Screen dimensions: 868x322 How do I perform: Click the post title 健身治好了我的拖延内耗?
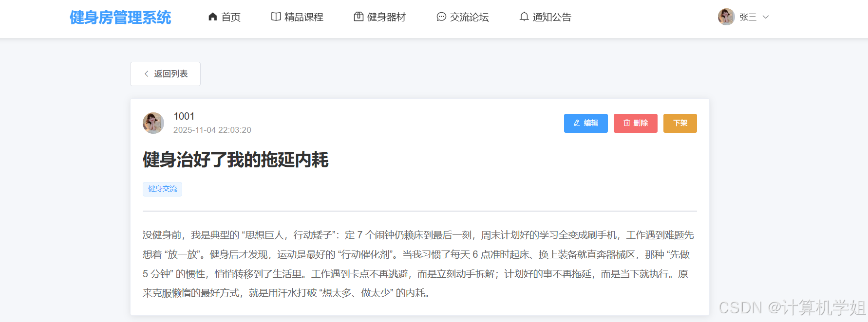point(236,160)
